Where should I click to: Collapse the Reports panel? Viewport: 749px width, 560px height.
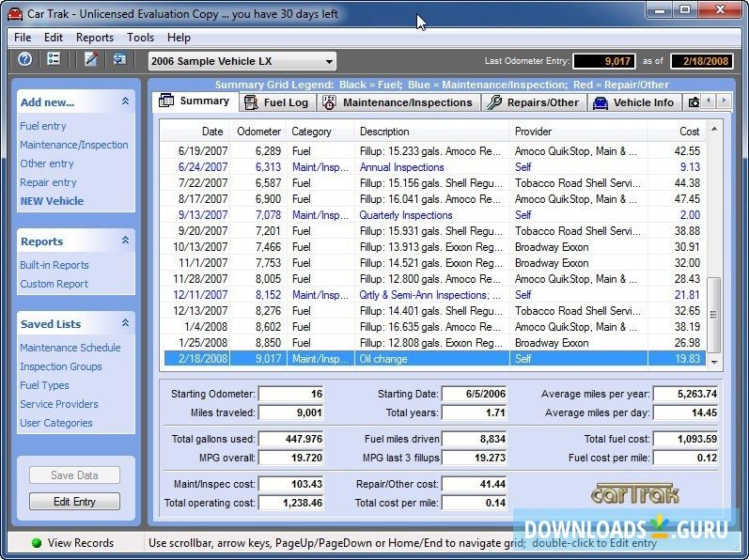[x=125, y=241]
